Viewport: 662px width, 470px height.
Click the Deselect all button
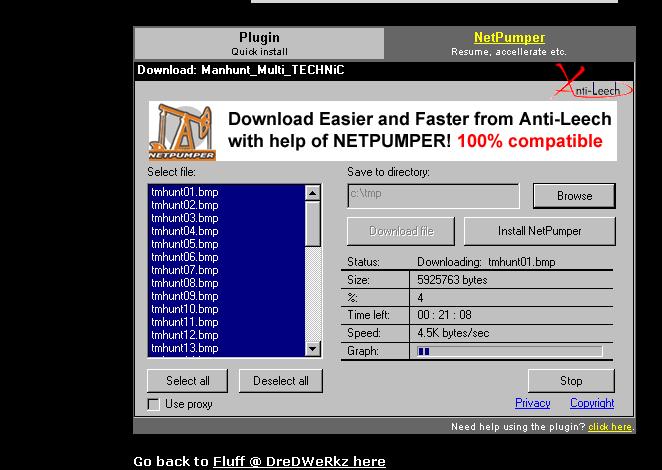(x=281, y=381)
